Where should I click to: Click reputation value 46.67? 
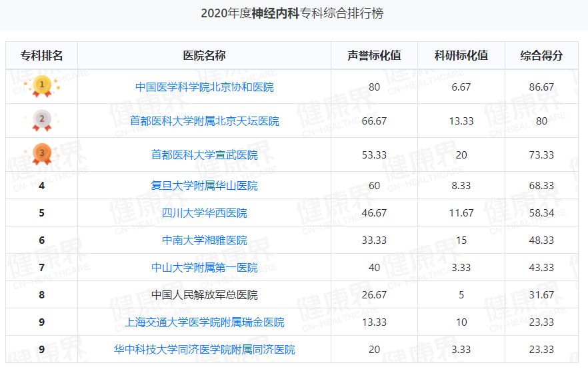click(x=374, y=212)
